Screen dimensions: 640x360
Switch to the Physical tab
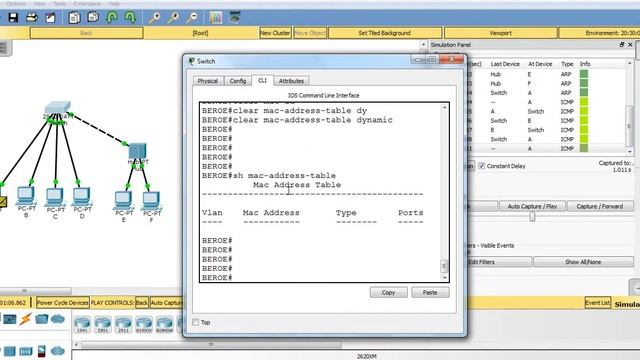click(x=208, y=81)
